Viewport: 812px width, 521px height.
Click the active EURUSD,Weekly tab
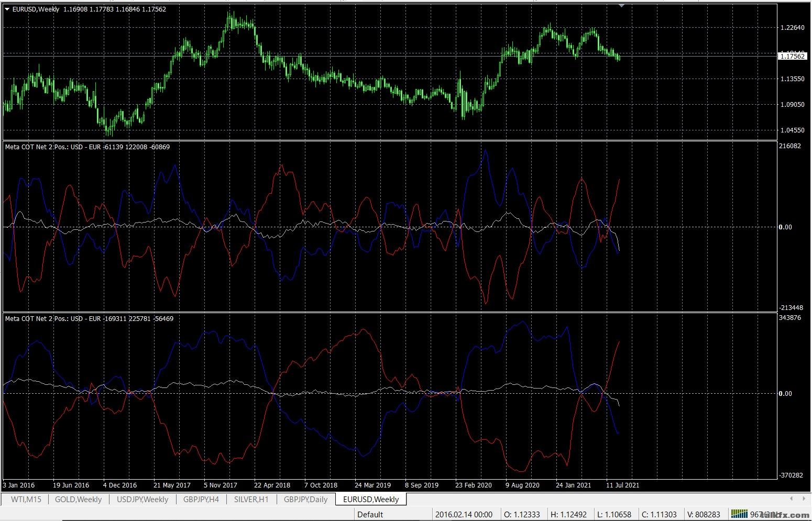tap(371, 499)
